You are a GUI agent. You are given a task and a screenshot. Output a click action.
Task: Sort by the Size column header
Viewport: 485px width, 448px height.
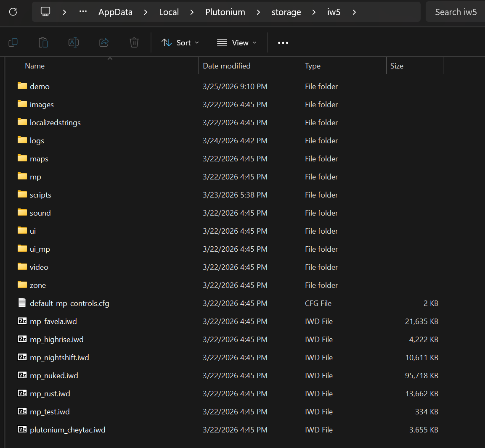pos(415,66)
